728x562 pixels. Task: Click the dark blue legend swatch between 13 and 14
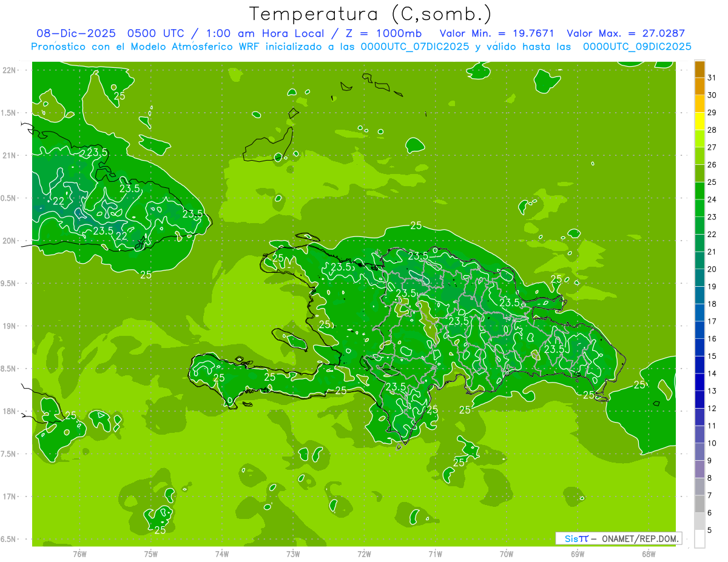tap(699, 382)
